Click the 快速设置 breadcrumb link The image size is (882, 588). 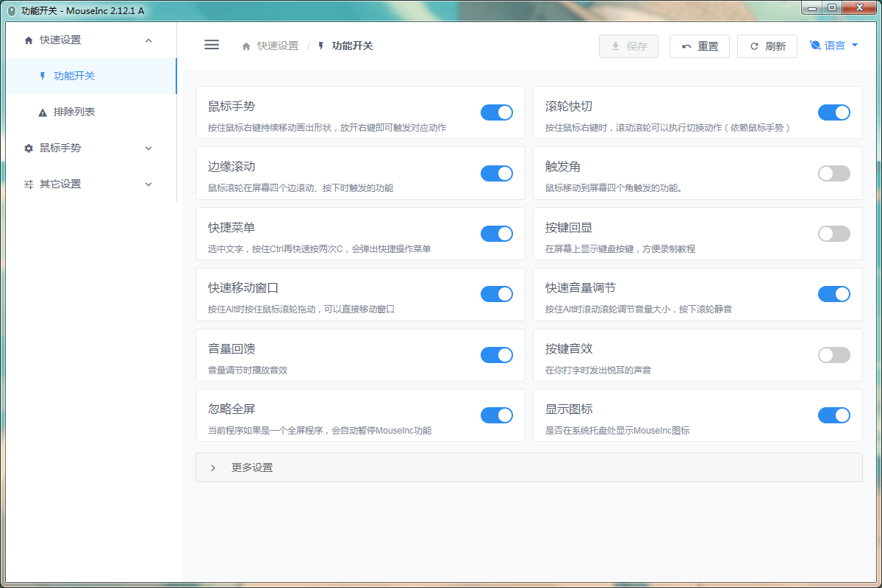tap(278, 46)
